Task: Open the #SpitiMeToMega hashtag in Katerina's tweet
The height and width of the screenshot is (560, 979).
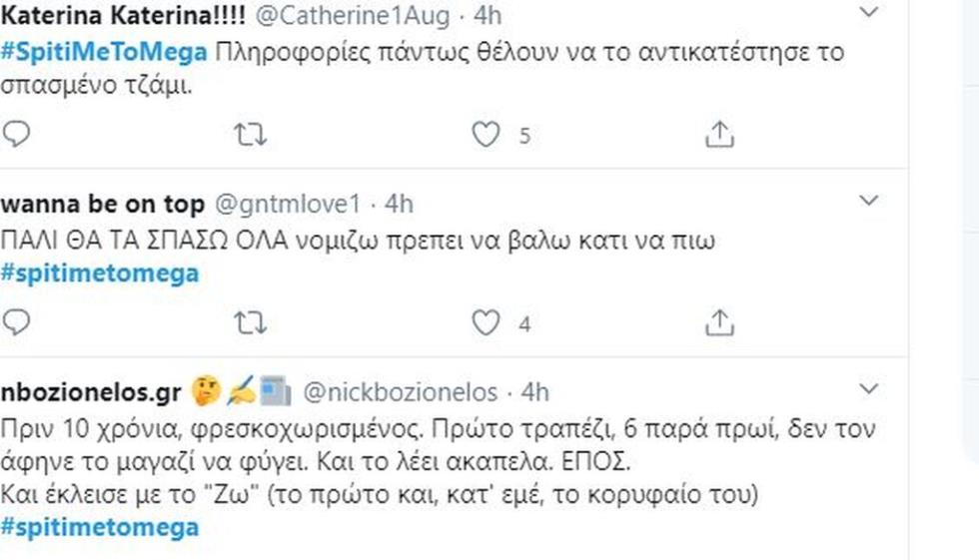Action: 104,53
